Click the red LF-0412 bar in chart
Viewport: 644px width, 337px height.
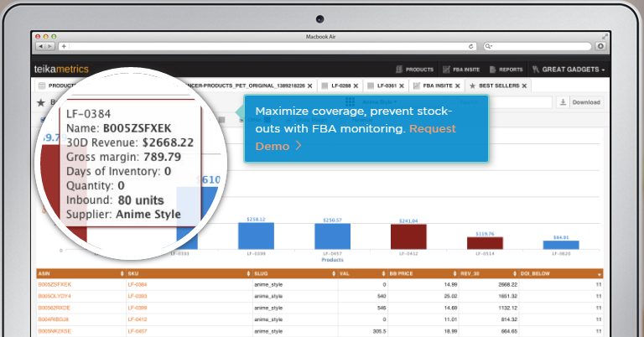click(x=408, y=236)
